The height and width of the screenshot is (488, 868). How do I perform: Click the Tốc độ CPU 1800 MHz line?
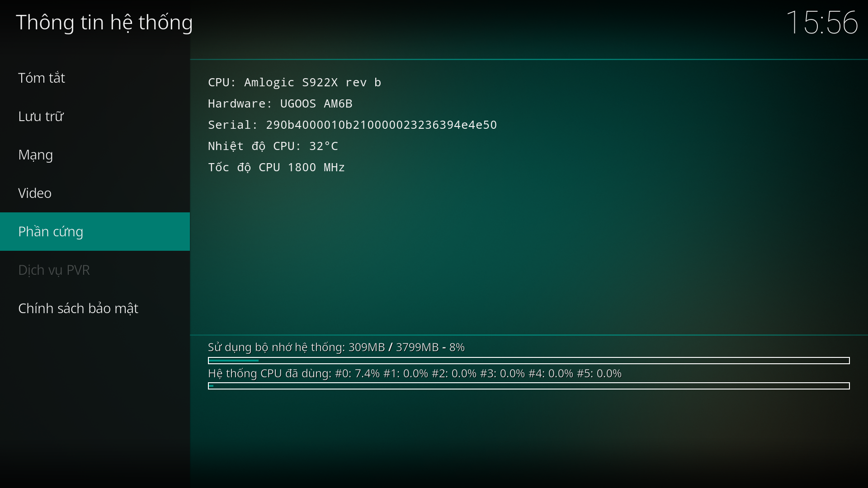point(276,168)
